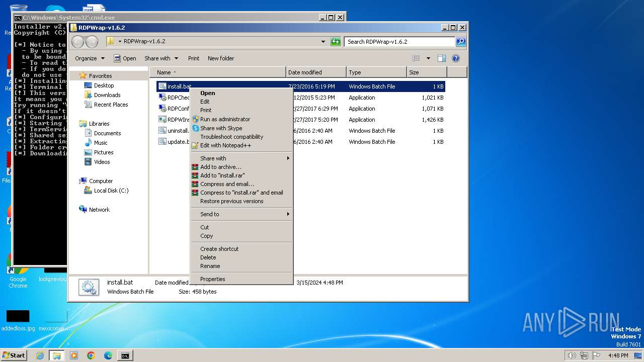Open the Videos library
The image size is (644, 362).
tap(97, 162)
